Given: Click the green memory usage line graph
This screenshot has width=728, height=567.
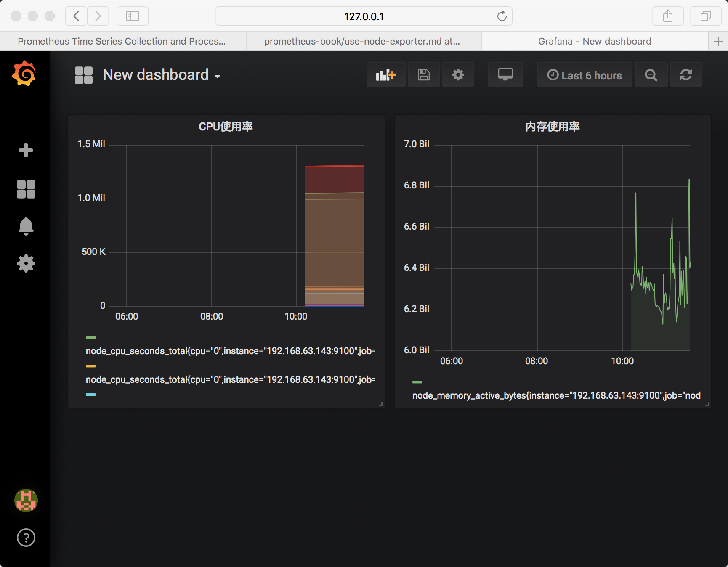Looking at the screenshot, I should 660,265.
